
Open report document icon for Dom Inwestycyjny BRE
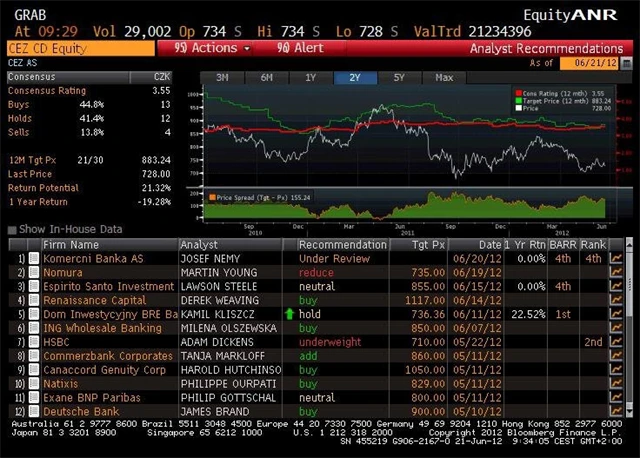pyautogui.click(x=34, y=314)
